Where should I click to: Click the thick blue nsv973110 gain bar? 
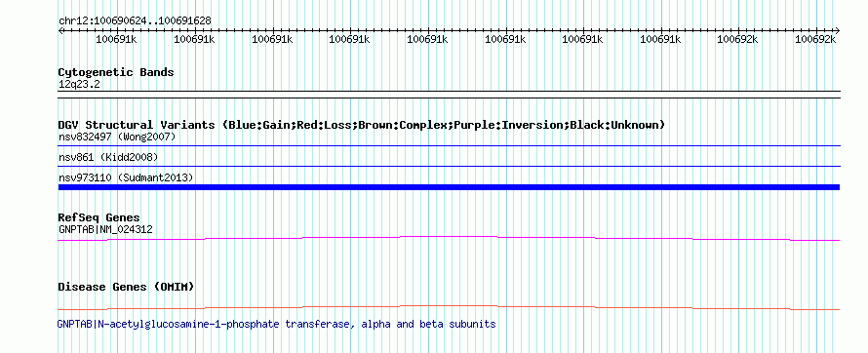449,187
